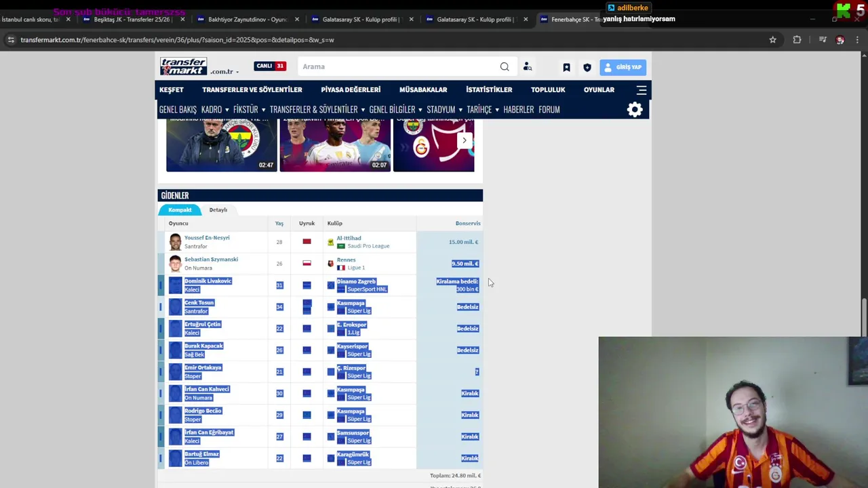Click the browser address bar URL

pyautogui.click(x=177, y=40)
